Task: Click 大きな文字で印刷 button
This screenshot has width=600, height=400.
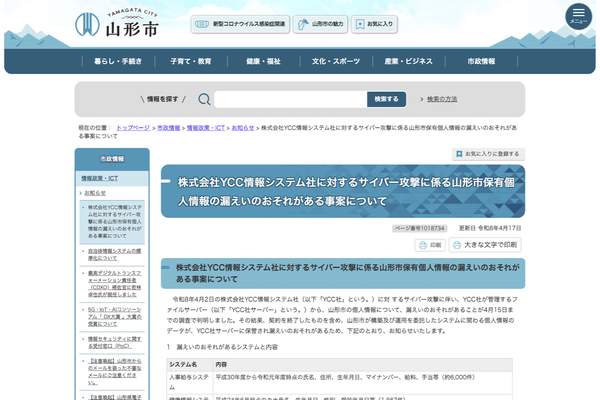Action: (x=485, y=245)
